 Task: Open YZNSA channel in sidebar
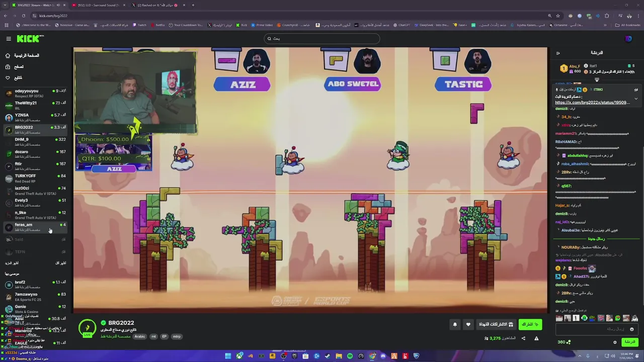pyautogui.click(x=35, y=117)
